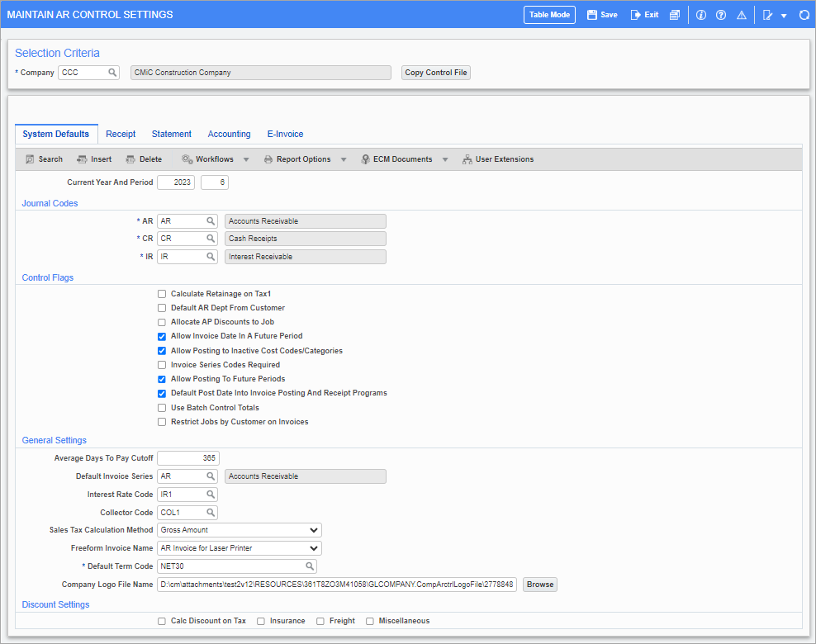Refresh the screen with the reload icon

point(804,14)
